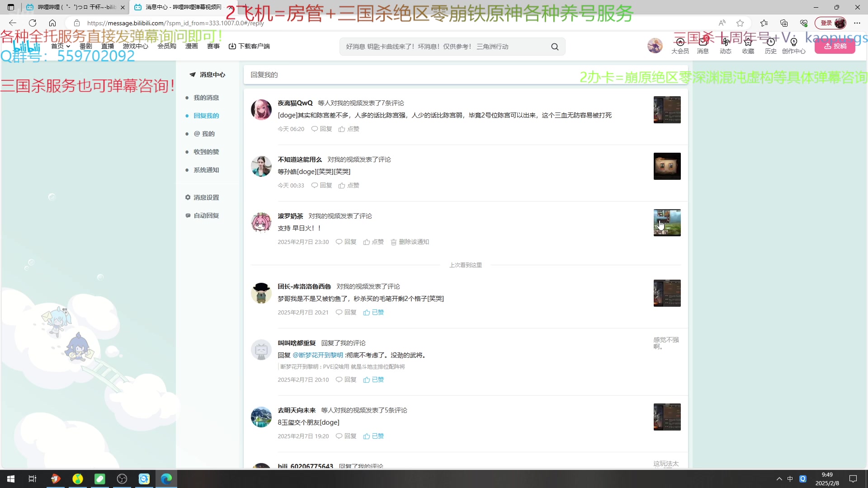The height and width of the screenshot is (488, 868).
Task: Click @断梦花开到黎明 mention link
Action: 318,355
